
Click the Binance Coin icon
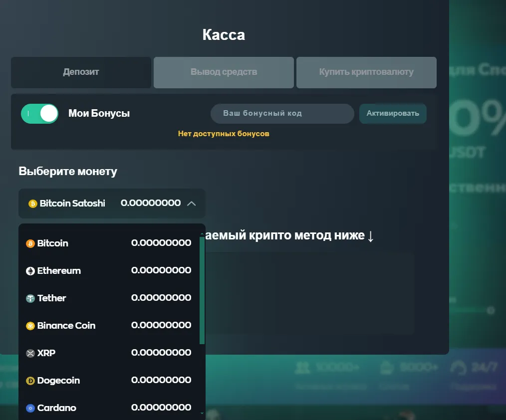point(30,326)
